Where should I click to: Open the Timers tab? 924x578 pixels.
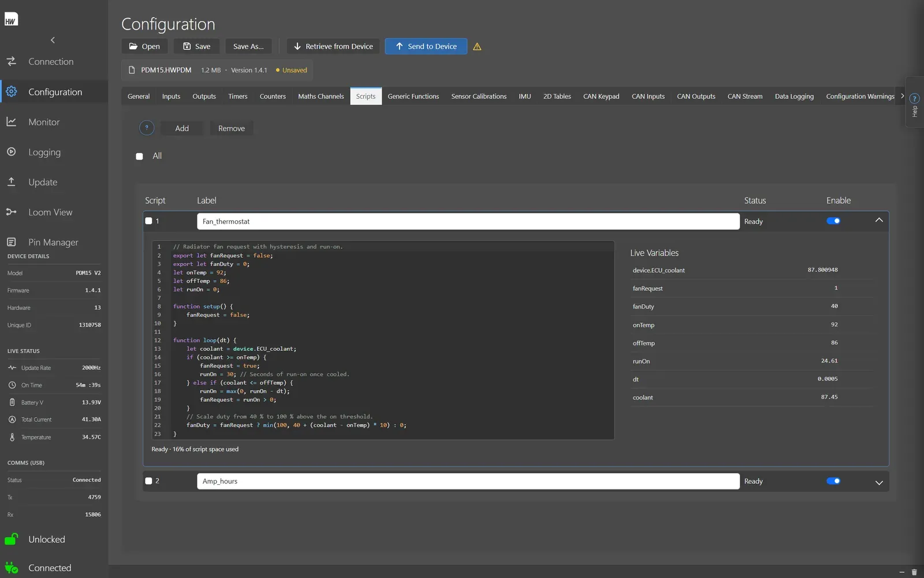(237, 97)
